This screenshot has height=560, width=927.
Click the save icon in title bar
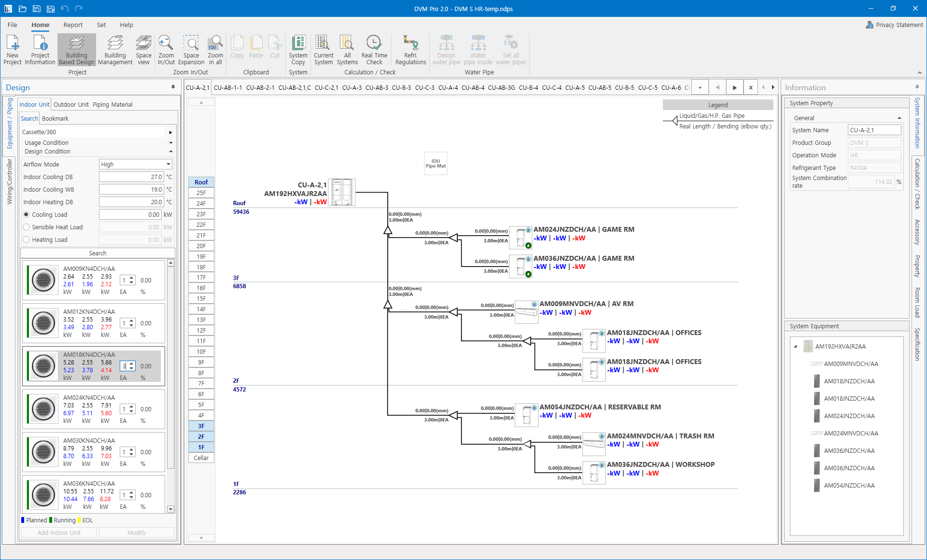point(37,9)
